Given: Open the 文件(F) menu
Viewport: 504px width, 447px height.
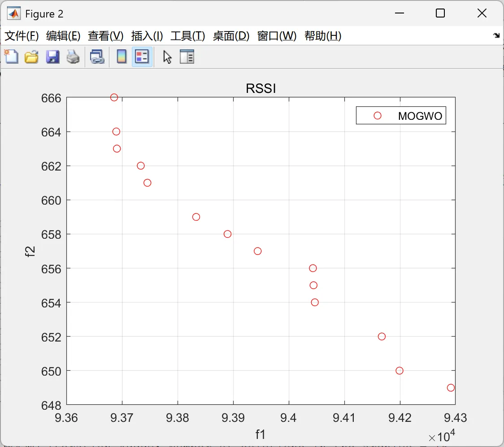Looking at the screenshot, I should (x=22, y=36).
